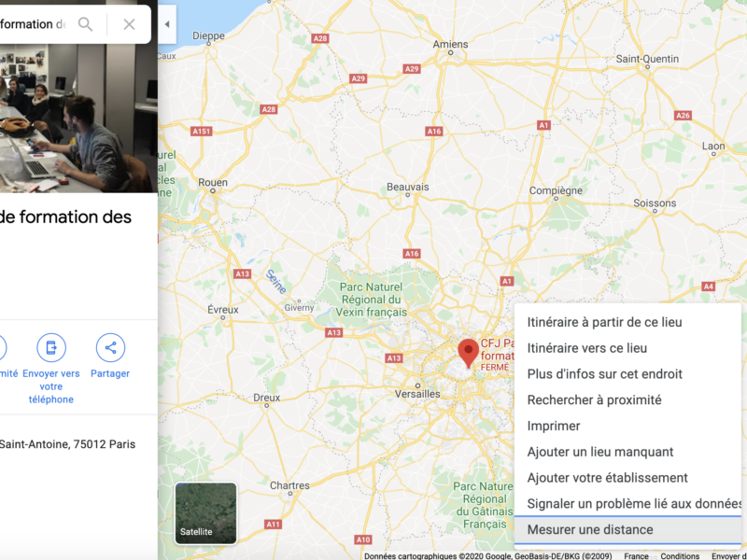The image size is (747, 560).
Task: Click the Envoyer vers votre téléphone icon
Action: (51, 347)
